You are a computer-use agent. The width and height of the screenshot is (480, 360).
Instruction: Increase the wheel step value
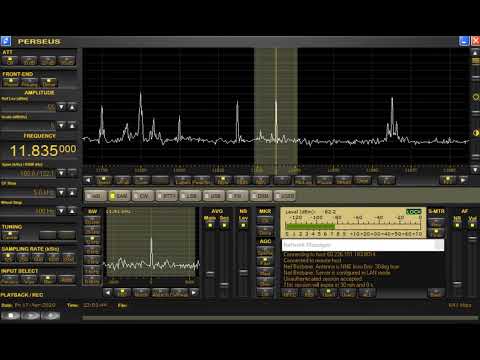(x=72, y=211)
